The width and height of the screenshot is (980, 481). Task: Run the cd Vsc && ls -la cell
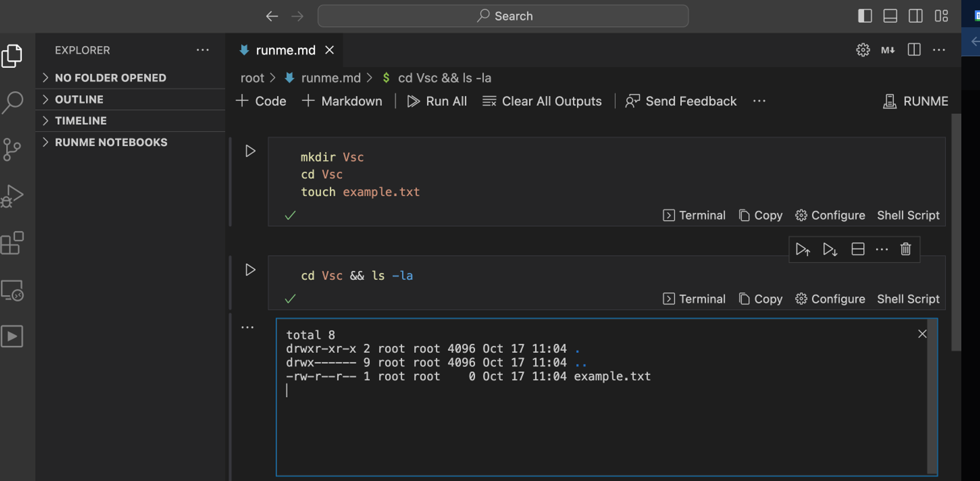[x=250, y=270]
